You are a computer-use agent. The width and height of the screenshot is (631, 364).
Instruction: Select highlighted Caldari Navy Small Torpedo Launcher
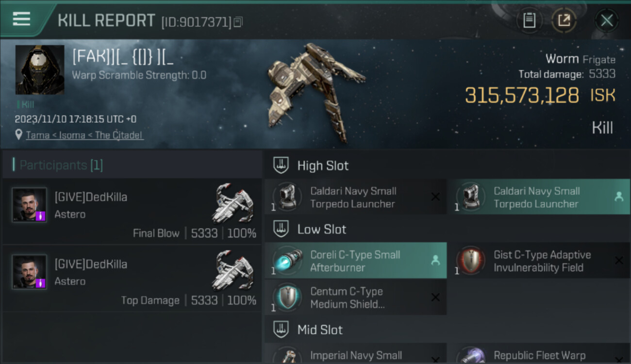click(539, 197)
